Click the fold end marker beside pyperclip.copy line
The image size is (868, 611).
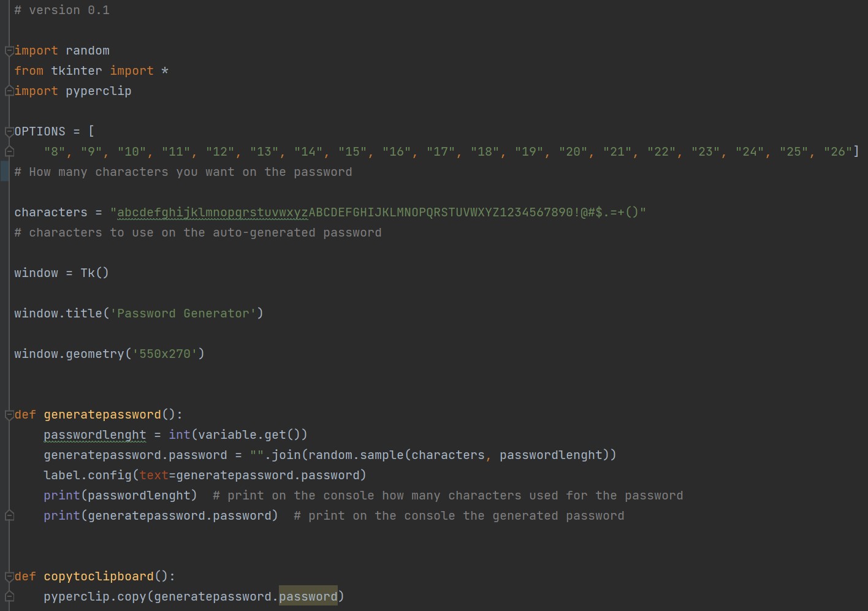click(9, 597)
